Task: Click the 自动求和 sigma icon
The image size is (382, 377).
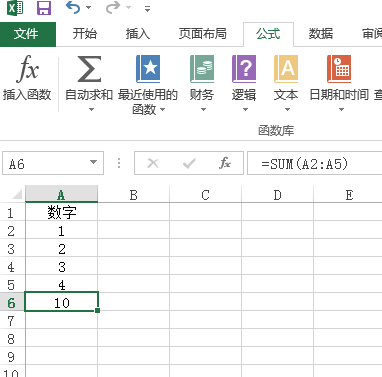Action: coord(89,69)
